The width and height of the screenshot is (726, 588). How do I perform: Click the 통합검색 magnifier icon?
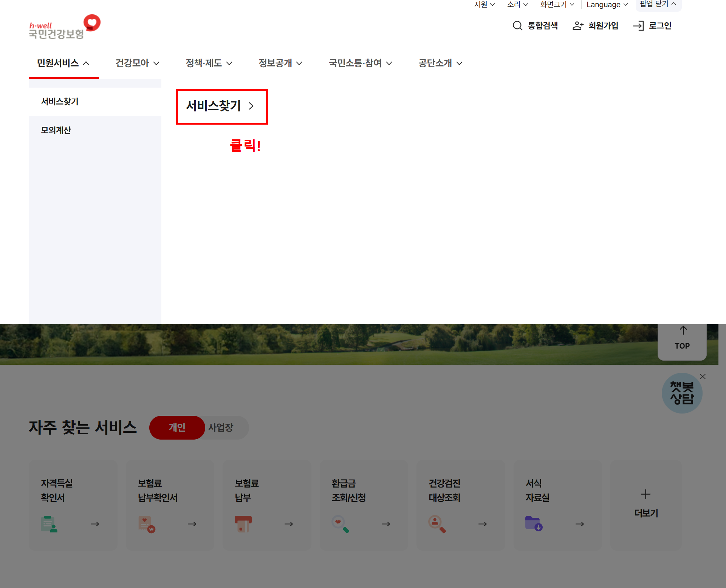click(517, 26)
